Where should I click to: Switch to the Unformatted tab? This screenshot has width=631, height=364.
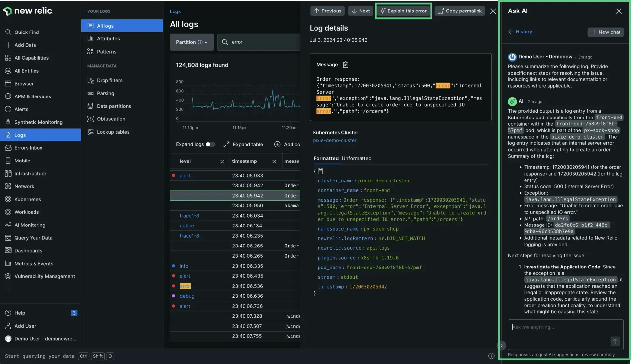[356, 158]
